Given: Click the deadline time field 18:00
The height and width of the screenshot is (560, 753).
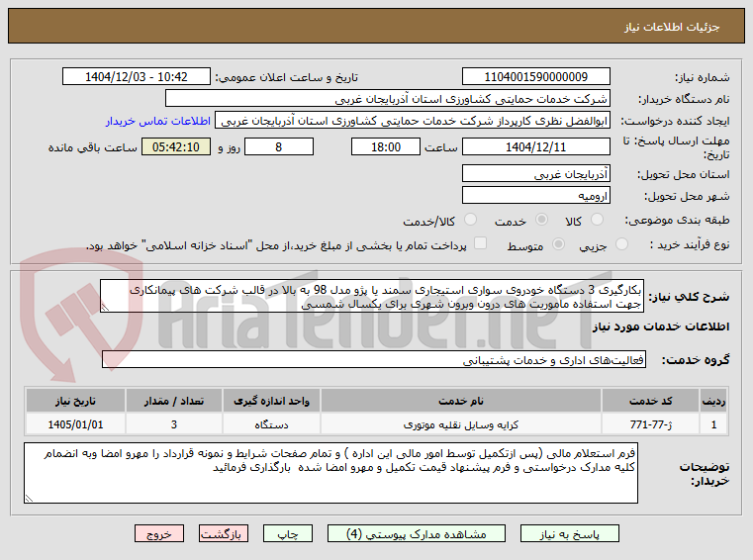Looking at the screenshot, I should (386, 146).
